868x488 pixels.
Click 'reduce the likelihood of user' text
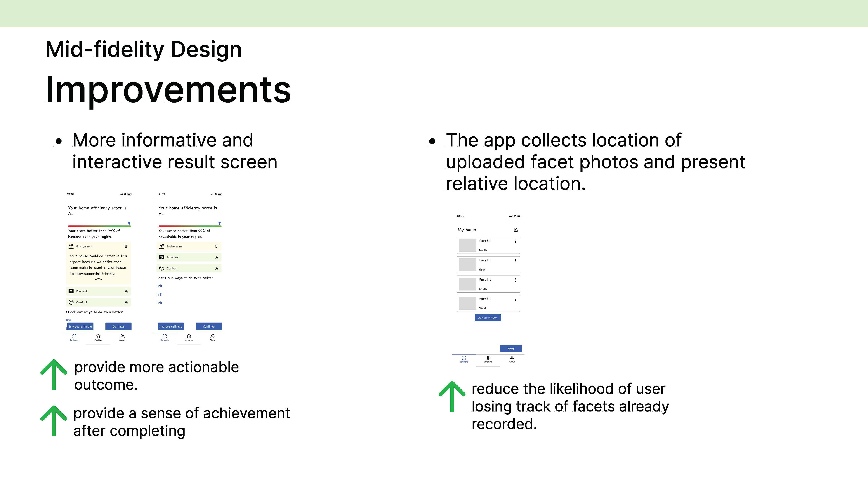[x=568, y=389]
